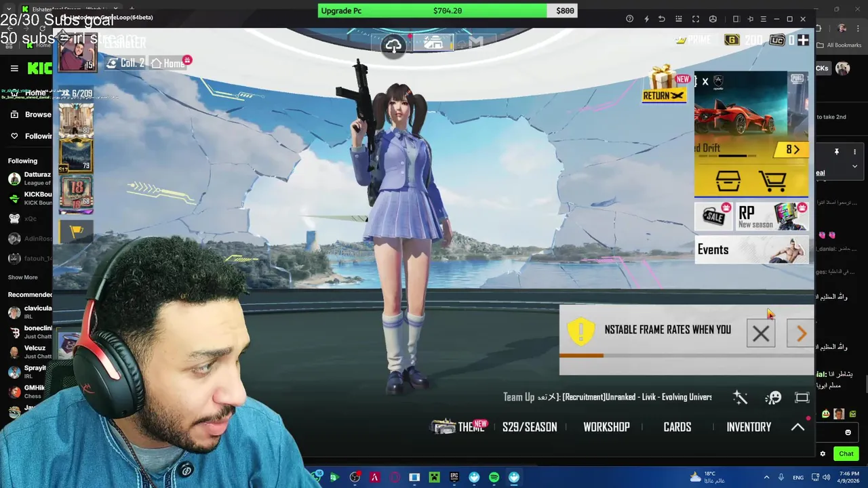Click the magic wand icon in lobby
The width and height of the screenshot is (868, 488).
[740, 398]
